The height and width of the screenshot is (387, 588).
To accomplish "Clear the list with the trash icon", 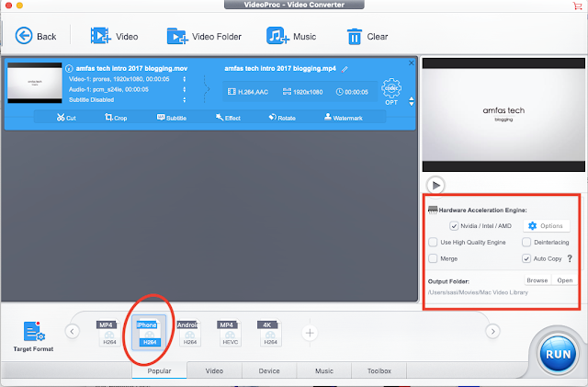I will tap(367, 37).
